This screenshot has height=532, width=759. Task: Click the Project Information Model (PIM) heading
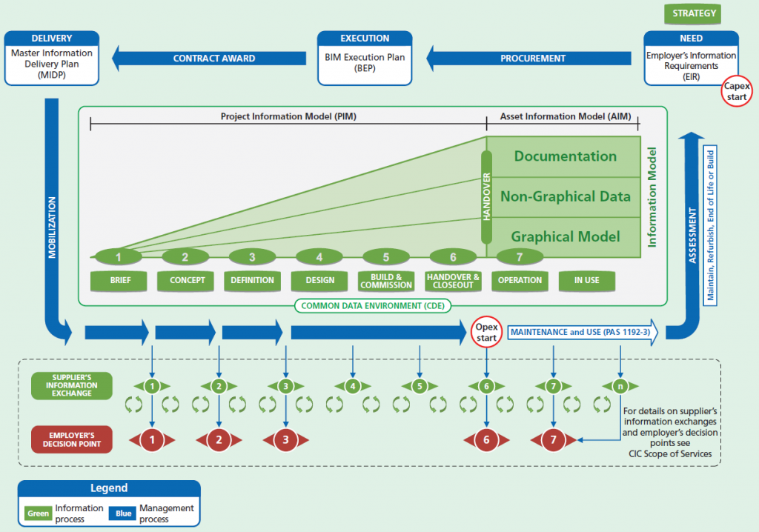click(288, 116)
